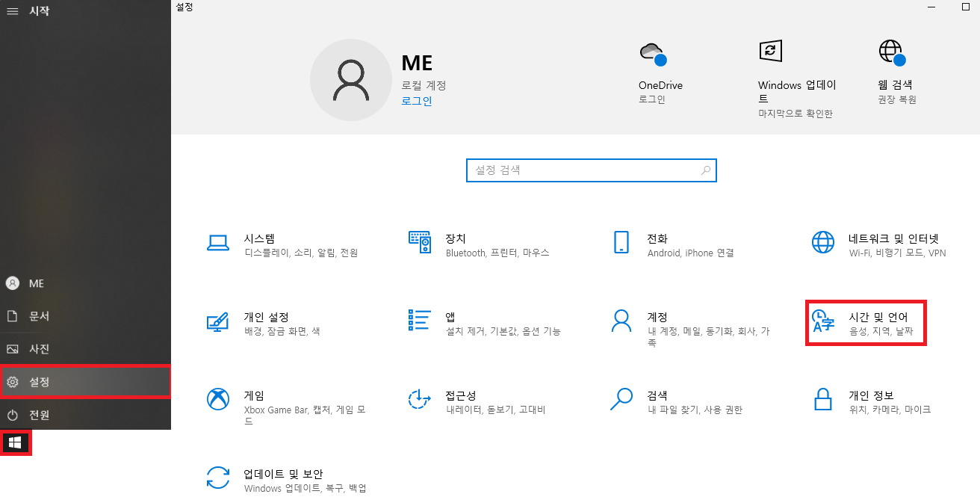Click the 로그인 link under 로컬 계정

coord(417,101)
